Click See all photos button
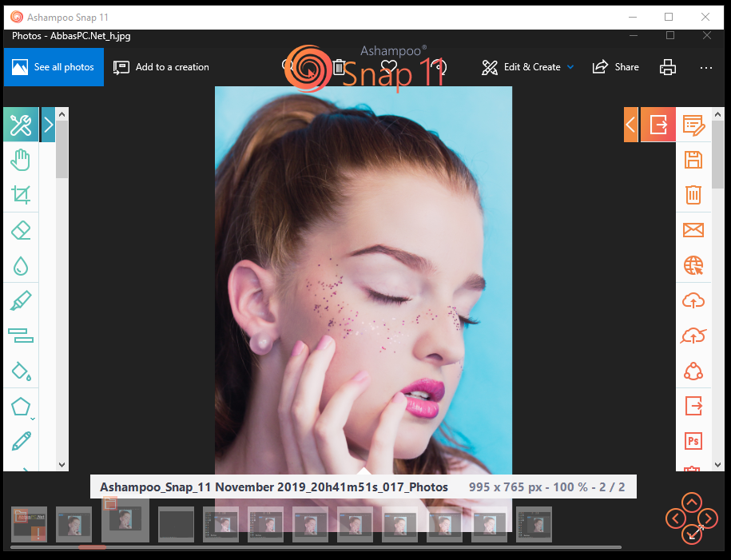 click(54, 67)
